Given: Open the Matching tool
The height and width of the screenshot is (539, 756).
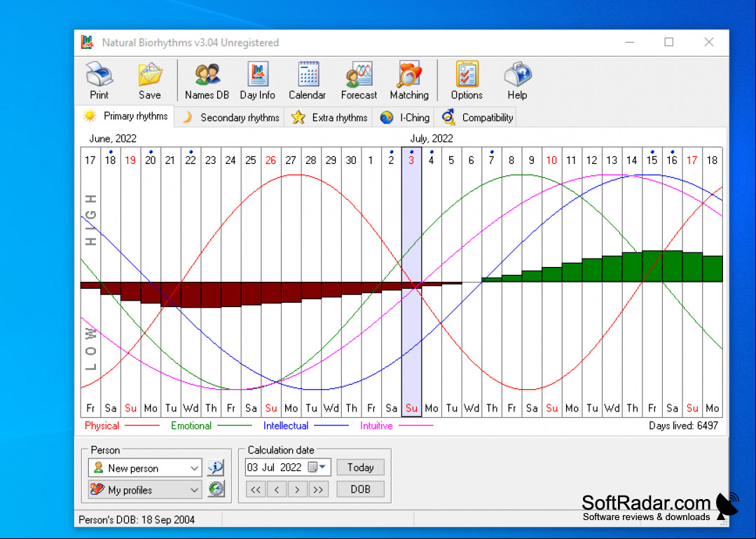Looking at the screenshot, I should 409,80.
